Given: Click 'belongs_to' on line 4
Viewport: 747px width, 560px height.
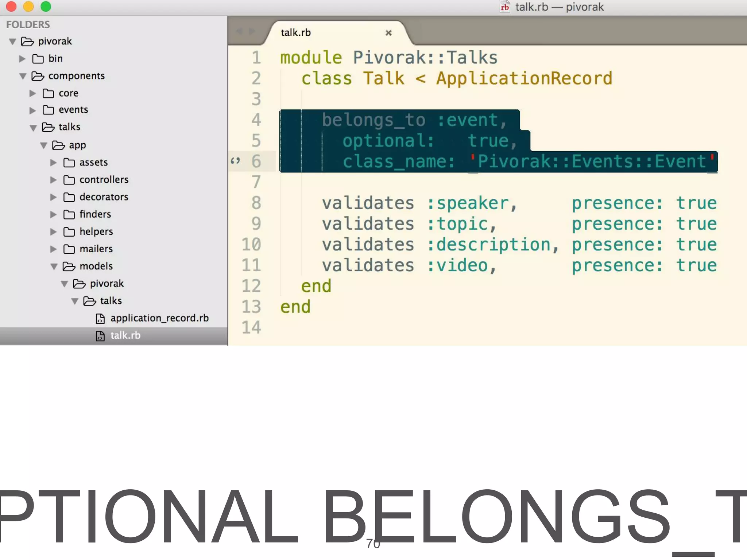Looking at the screenshot, I should pos(374,120).
